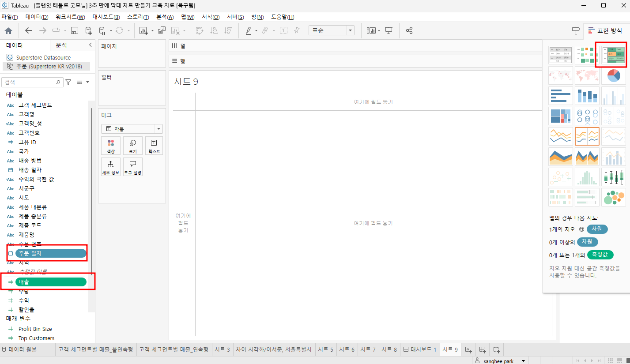This screenshot has width=630, height=364.
Task: Create a new worksheet tab icon at the bottom
Action: [x=468, y=350]
